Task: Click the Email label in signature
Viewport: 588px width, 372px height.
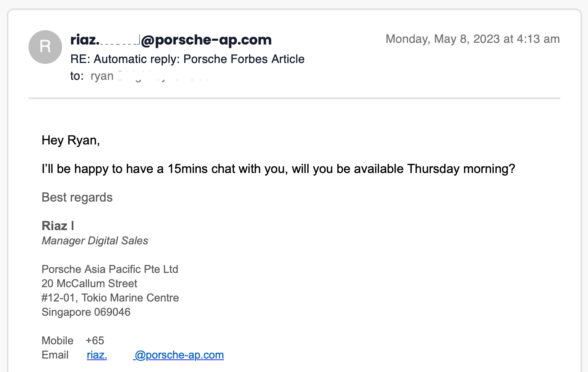Action: (55, 355)
